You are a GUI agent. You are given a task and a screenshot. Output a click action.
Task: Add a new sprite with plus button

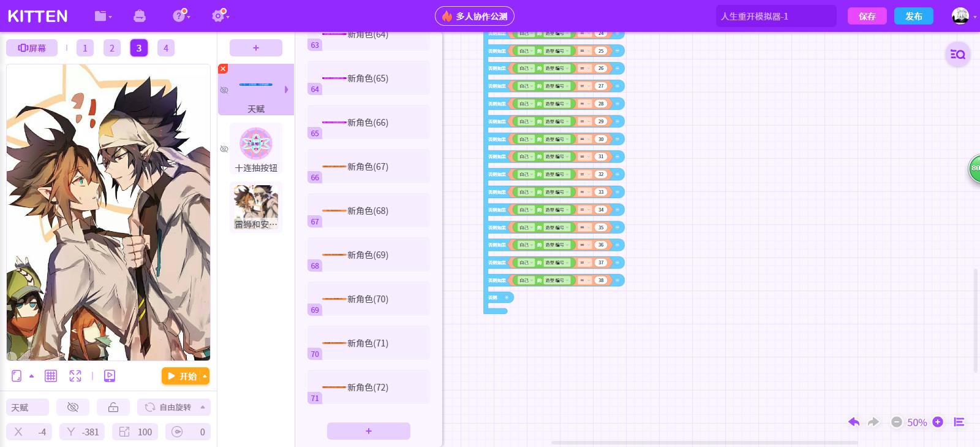256,48
